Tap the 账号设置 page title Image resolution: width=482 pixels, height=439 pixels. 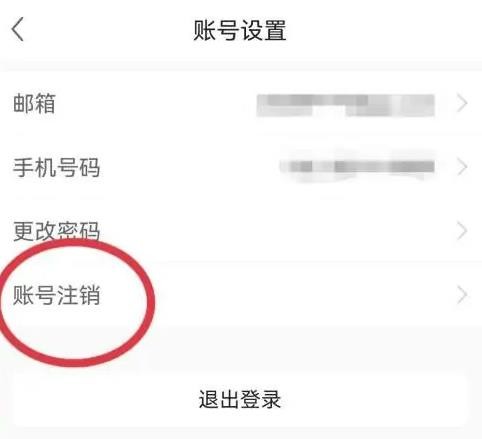point(240,30)
